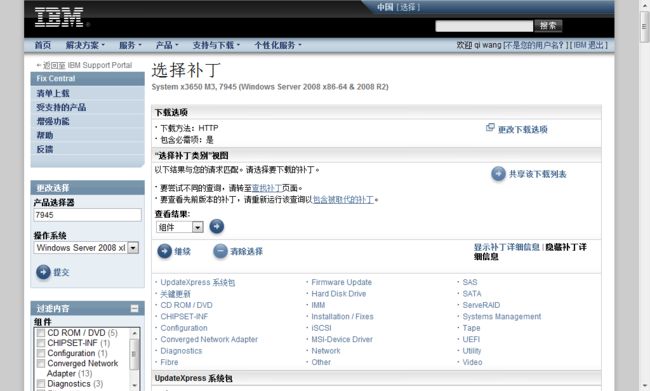Click the search input field in the header
The image size is (650, 391).
(484, 26)
